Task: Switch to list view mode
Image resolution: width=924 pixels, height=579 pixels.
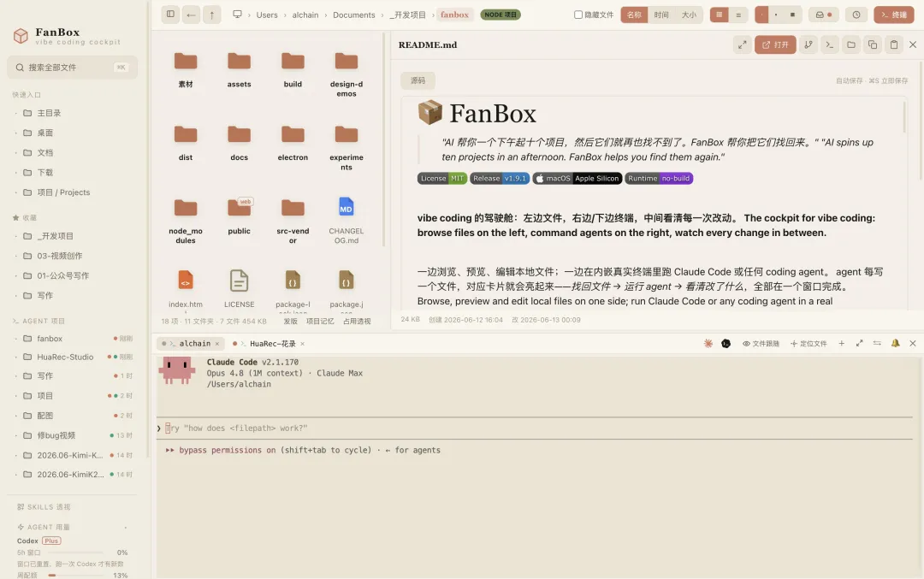Action: 738,15
